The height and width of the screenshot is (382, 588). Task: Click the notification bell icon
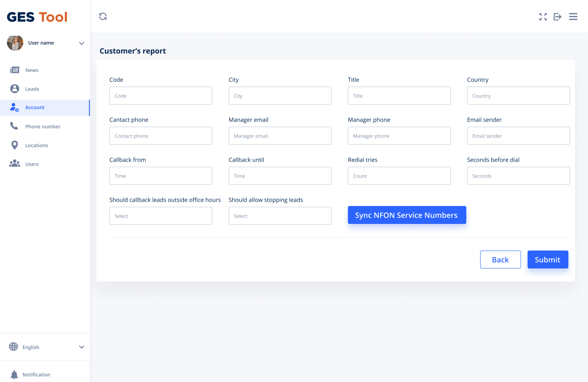click(x=14, y=374)
